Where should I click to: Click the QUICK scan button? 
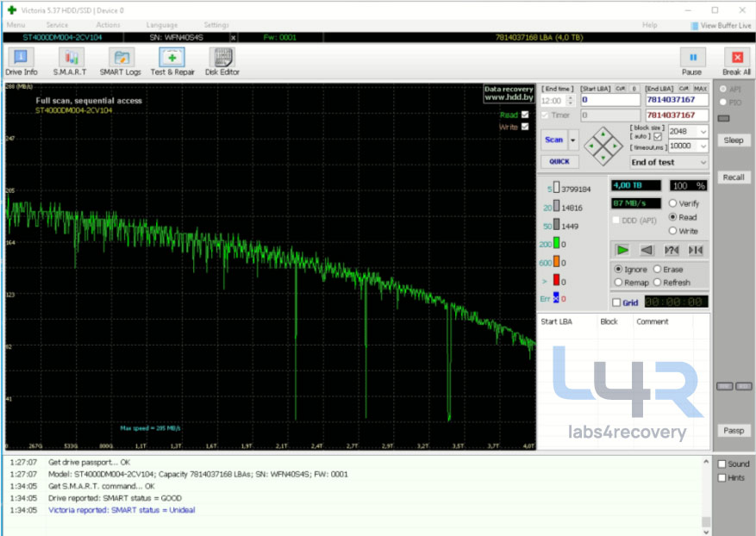[559, 162]
